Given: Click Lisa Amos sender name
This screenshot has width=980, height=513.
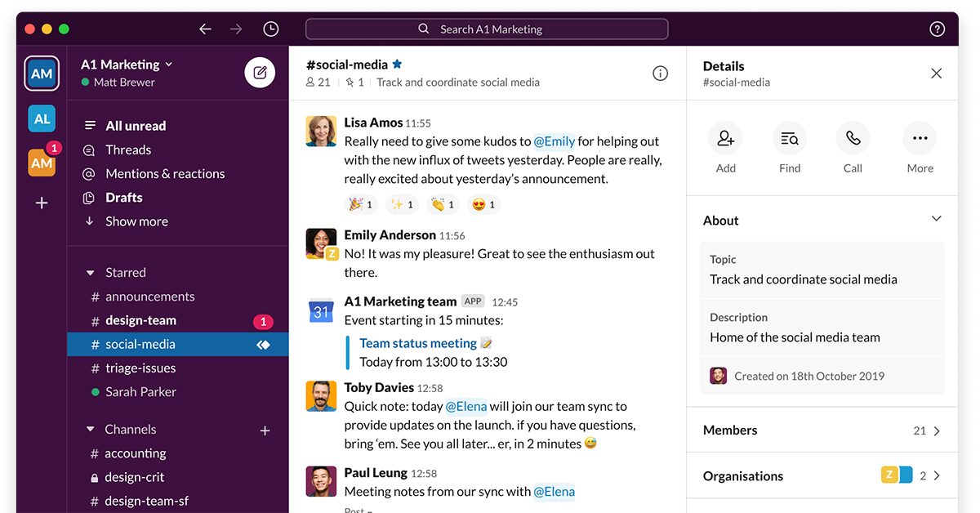Looking at the screenshot, I should 373,123.
